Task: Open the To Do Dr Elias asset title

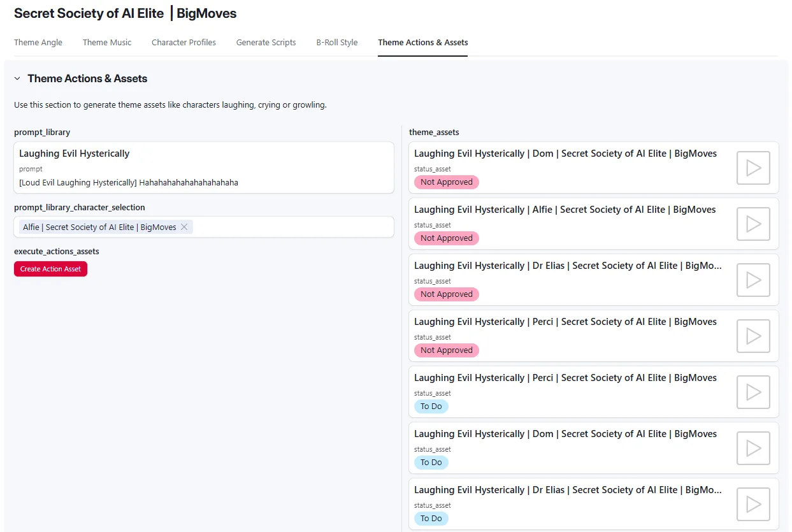Action: [568, 490]
